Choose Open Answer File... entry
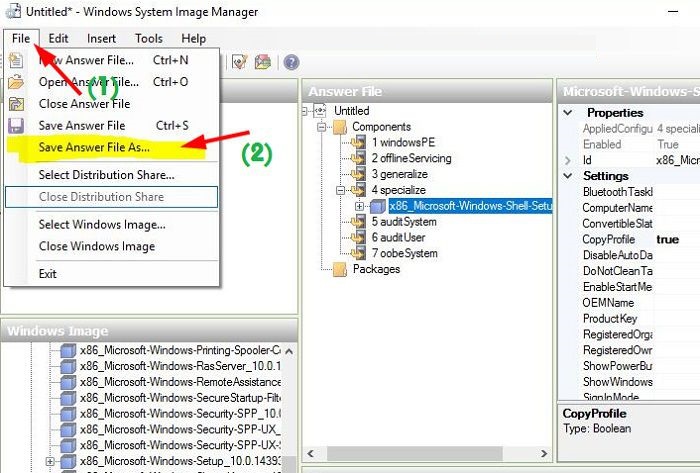700x473 pixels. pyautogui.click(x=112, y=82)
